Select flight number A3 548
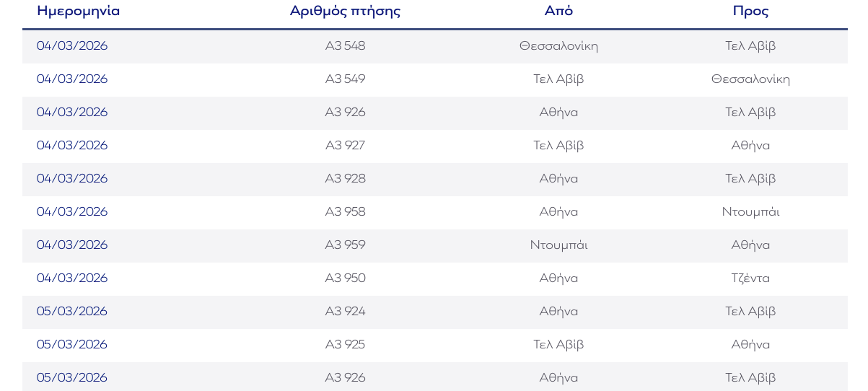The width and height of the screenshot is (868, 391). pos(345,46)
